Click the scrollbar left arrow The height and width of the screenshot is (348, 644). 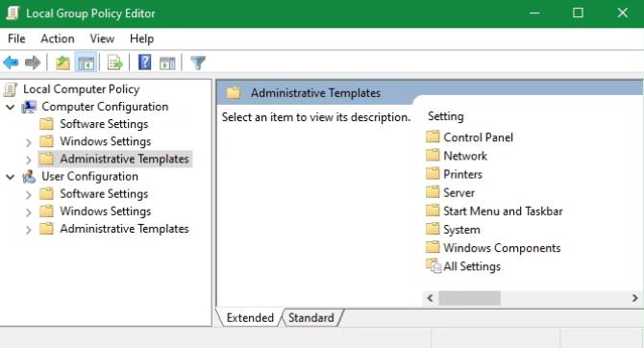430,298
